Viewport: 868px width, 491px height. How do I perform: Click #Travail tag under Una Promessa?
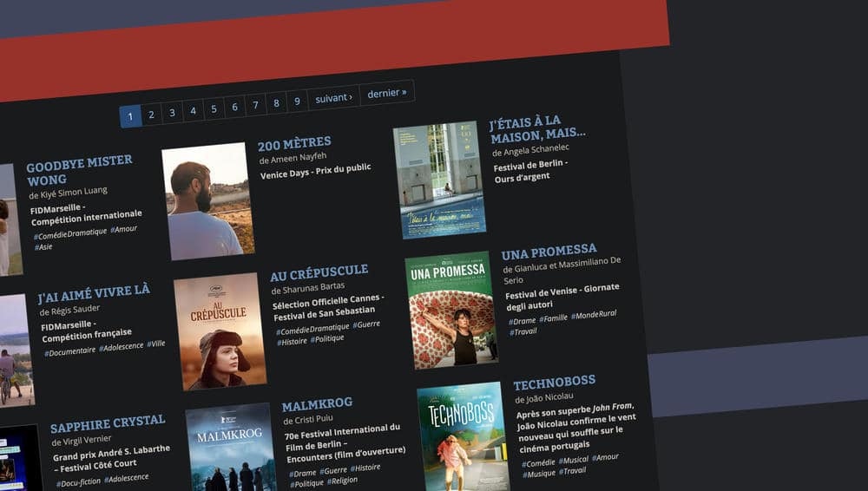point(523,331)
